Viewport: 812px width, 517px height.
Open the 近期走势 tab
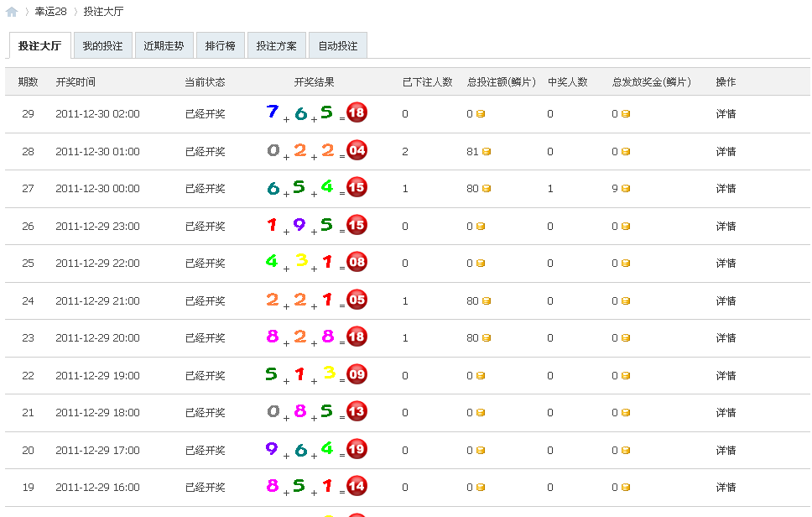(164, 44)
